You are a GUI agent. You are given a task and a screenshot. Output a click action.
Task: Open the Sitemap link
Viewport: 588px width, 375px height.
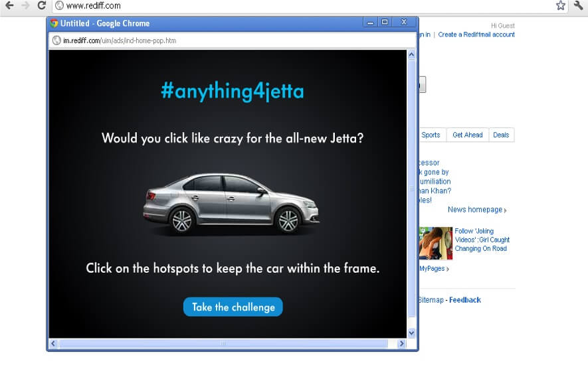(431, 300)
